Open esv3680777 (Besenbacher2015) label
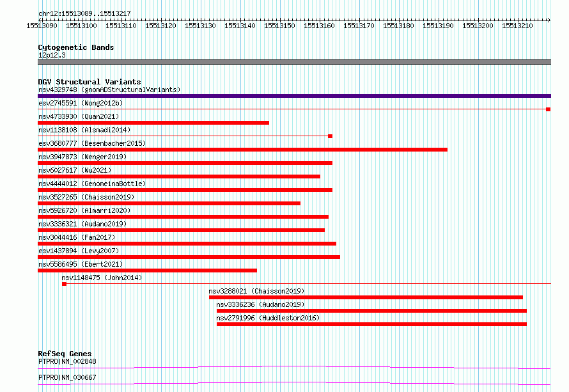The width and height of the screenshot is (569, 392). (92, 143)
